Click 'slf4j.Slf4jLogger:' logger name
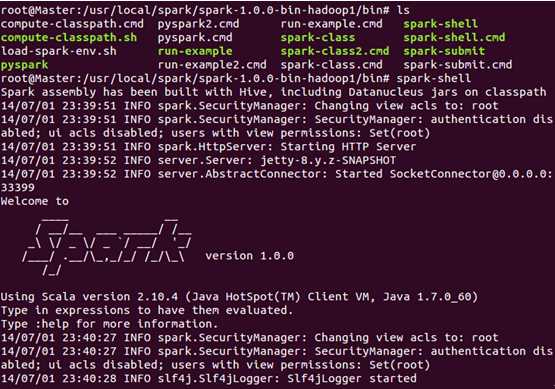The height and width of the screenshot is (389, 555). click(219, 379)
